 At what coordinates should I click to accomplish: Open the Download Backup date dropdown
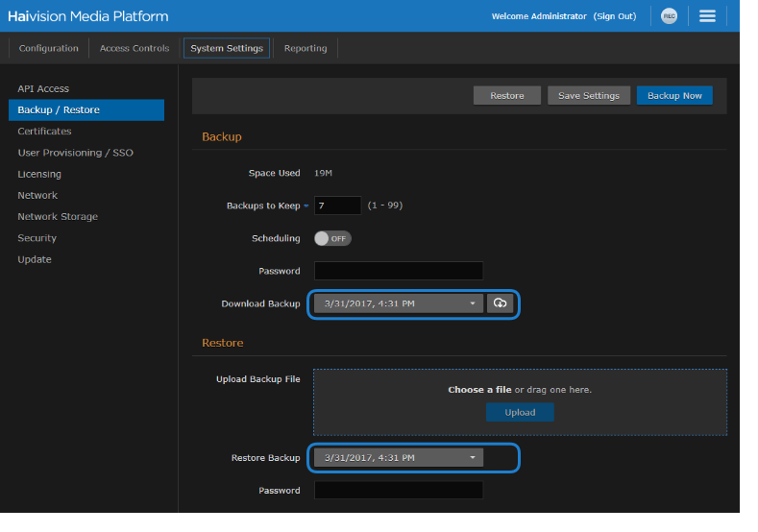click(399, 303)
